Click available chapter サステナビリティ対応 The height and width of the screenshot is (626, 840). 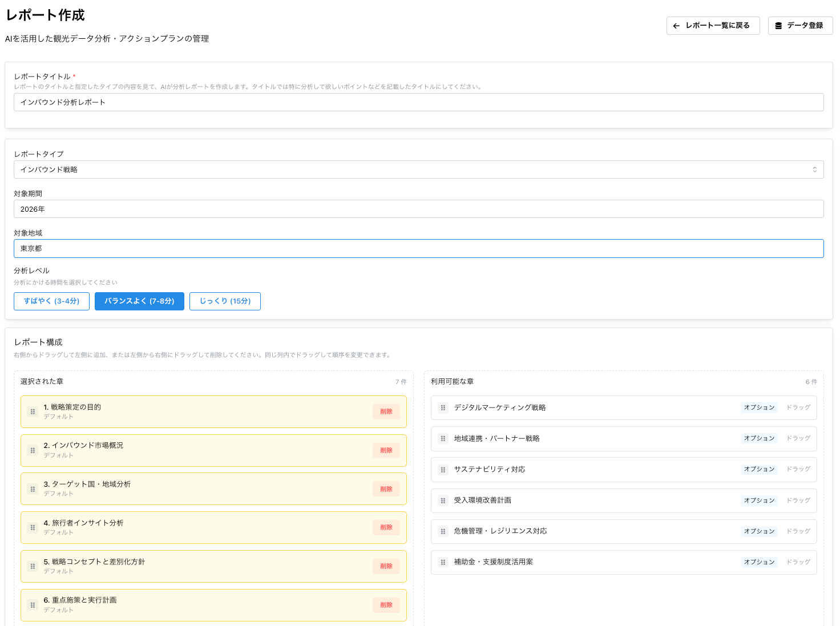[490, 469]
